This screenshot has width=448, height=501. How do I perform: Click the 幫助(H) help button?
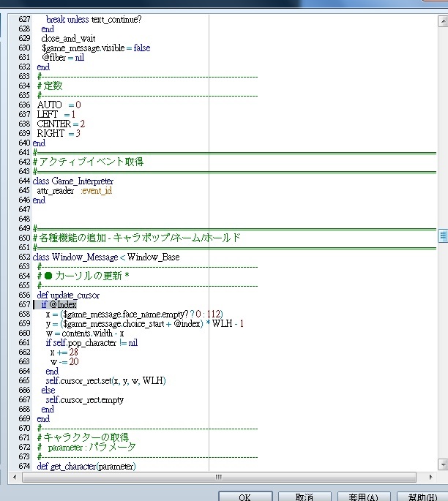click(422, 497)
